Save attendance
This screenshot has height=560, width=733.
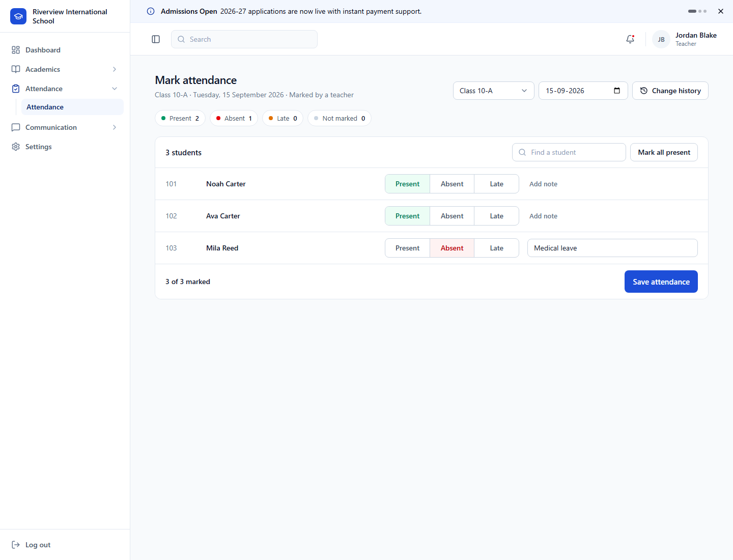[661, 282]
